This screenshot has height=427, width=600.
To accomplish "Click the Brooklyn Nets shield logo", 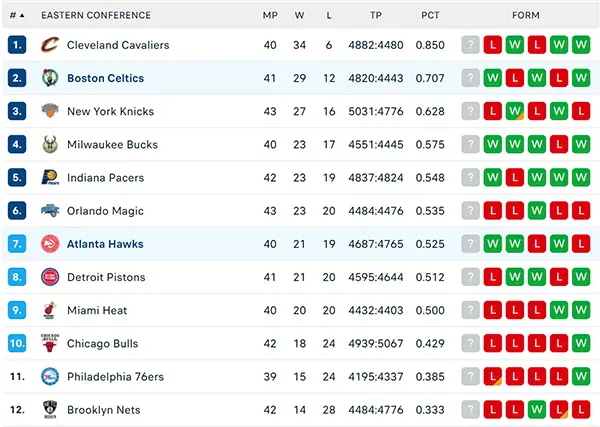I will pyautogui.click(x=50, y=409).
